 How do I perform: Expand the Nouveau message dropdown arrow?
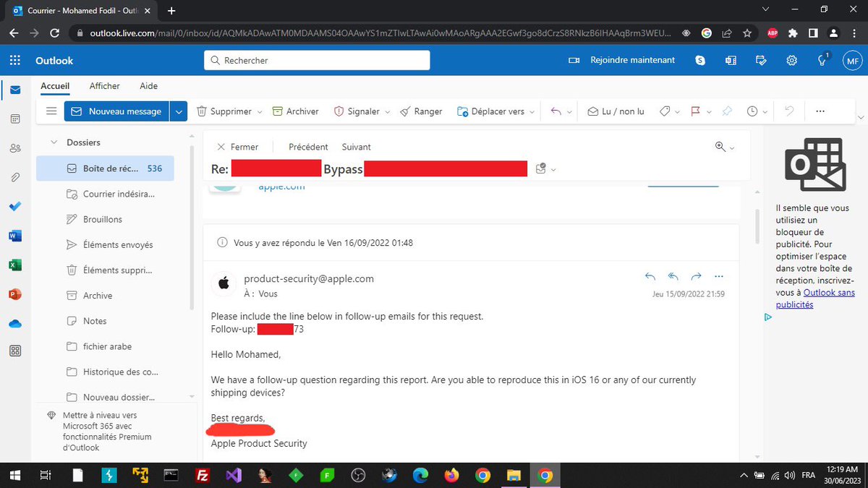click(x=179, y=111)
